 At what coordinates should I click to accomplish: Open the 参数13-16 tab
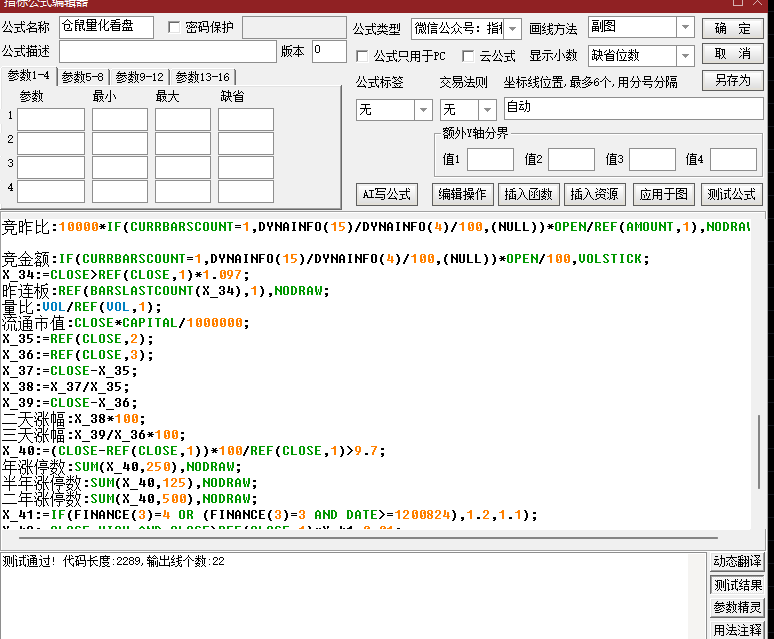click(x=202, y=77)
